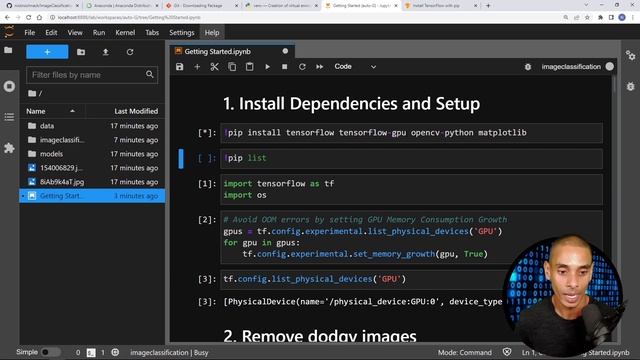Upload files with the up arrow icon
640x360 pixels.
click(x=106, y=52)
